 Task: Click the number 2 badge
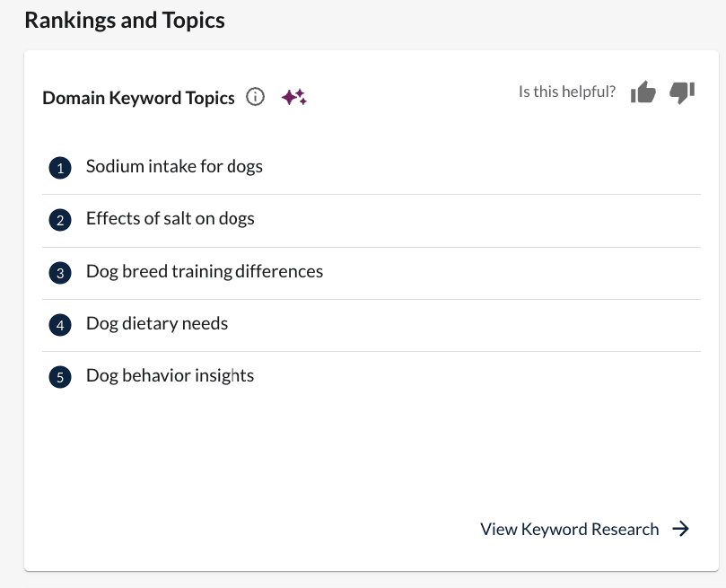point(60,220)
